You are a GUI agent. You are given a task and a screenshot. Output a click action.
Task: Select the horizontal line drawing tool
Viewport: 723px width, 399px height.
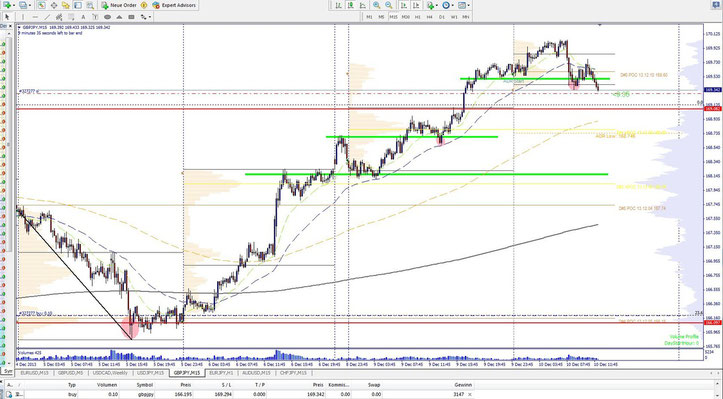click(x=35, y=17)
